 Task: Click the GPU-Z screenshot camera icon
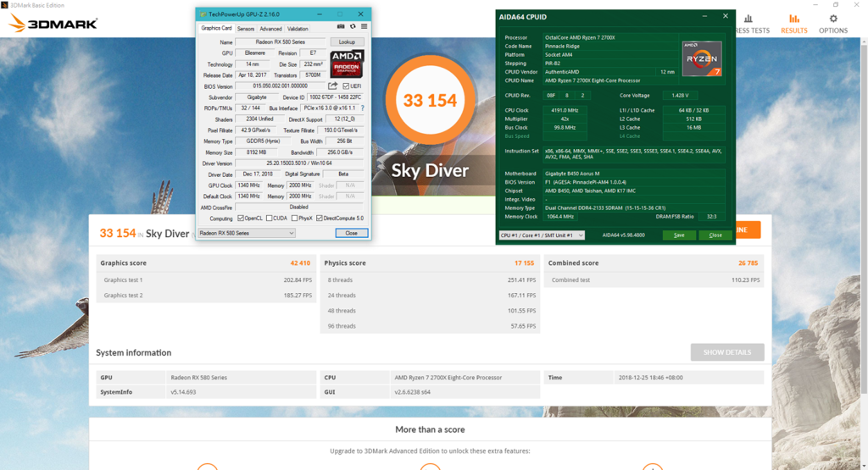[341, 26]
